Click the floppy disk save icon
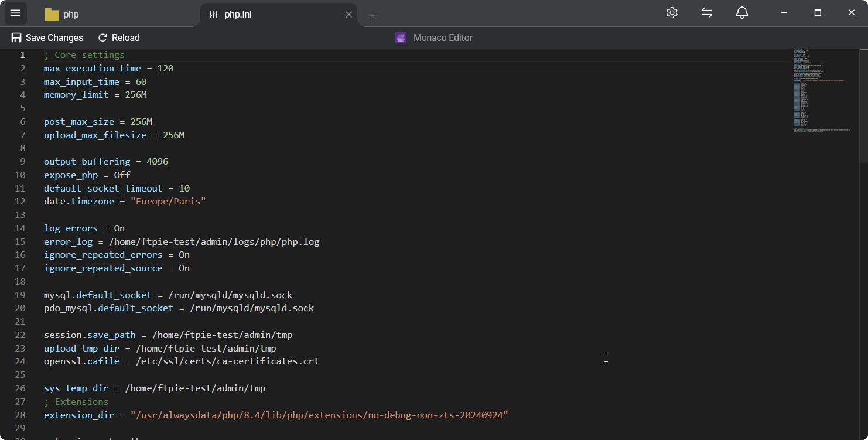The height and width of the screenshot is (440, 868). [x=15, y=37]
